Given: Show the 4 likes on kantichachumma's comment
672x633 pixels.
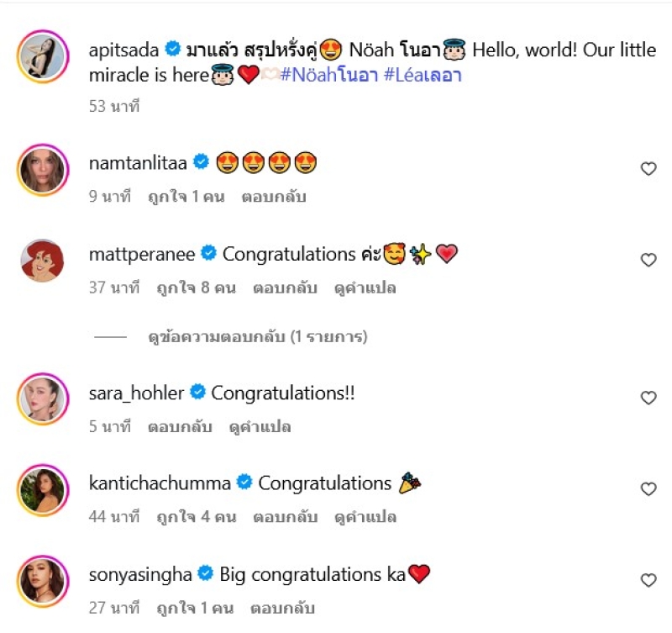Looking at the screenshot, I should coord(196,517).
